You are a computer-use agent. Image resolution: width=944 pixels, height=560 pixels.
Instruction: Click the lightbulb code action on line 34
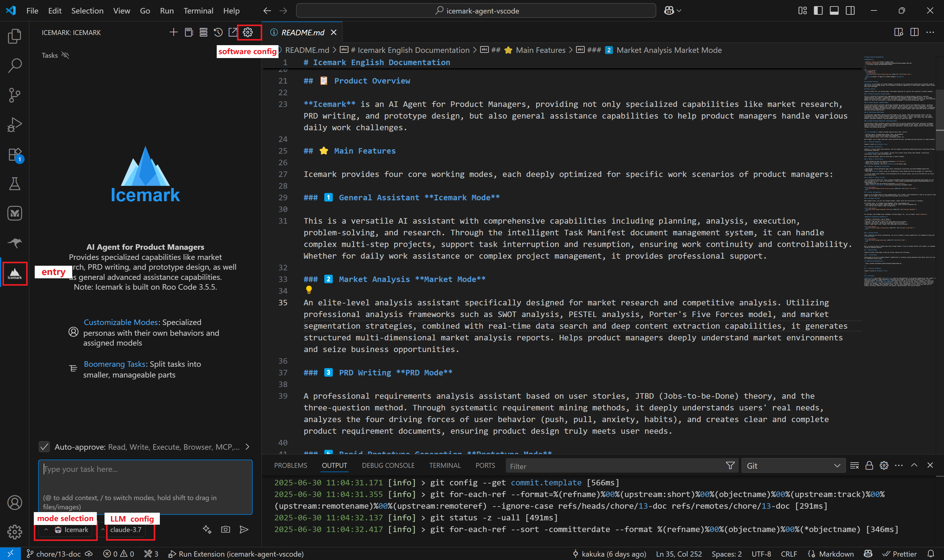click(x=309, y=290)
